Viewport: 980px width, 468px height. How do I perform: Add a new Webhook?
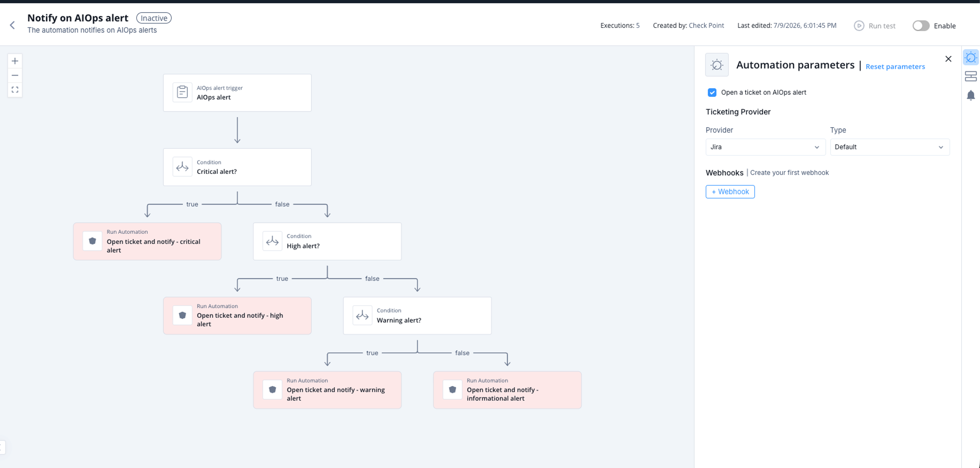click(730, 191)
